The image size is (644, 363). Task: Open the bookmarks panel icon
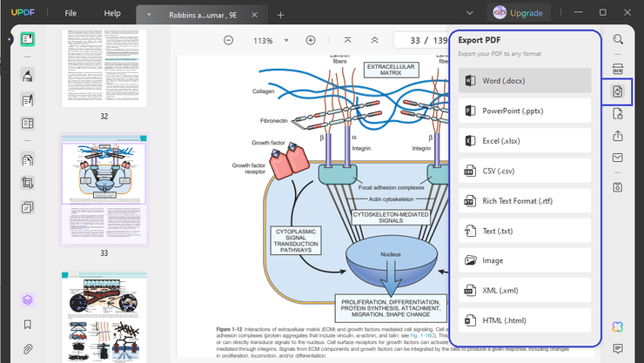tap(28, 325)
